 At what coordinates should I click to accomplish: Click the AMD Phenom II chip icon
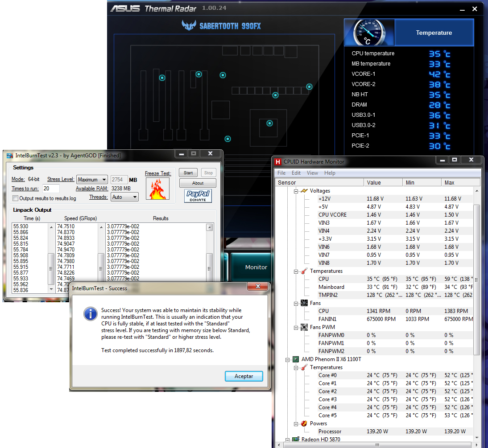click(296, 359)
